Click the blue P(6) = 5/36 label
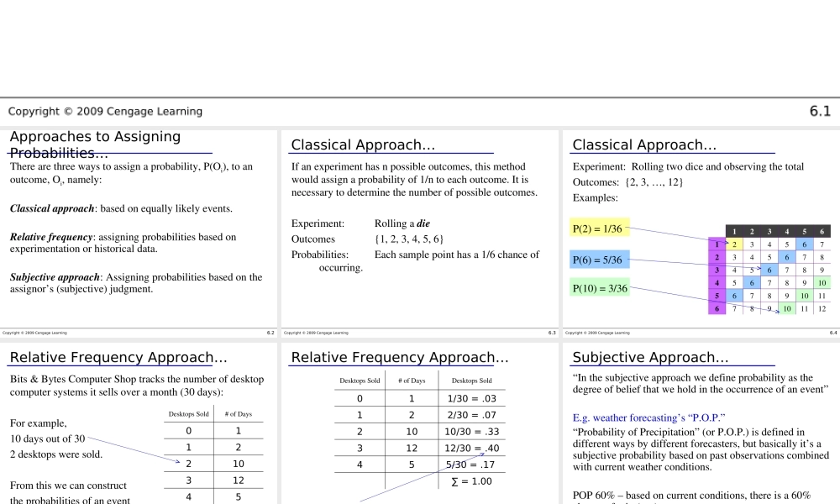This screenshot has width=840, height=504. coord(597,260)
